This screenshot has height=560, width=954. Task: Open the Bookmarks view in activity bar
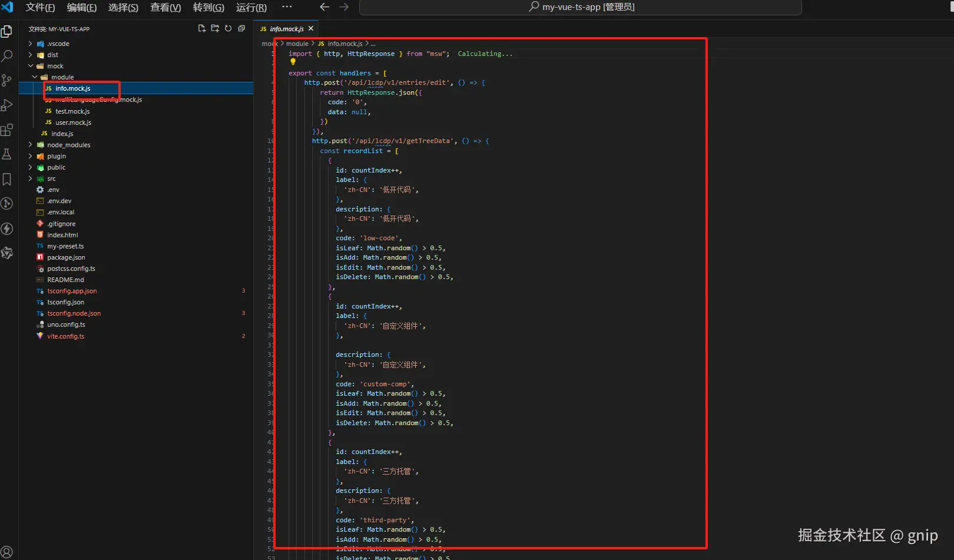click(x=7, y=179)
